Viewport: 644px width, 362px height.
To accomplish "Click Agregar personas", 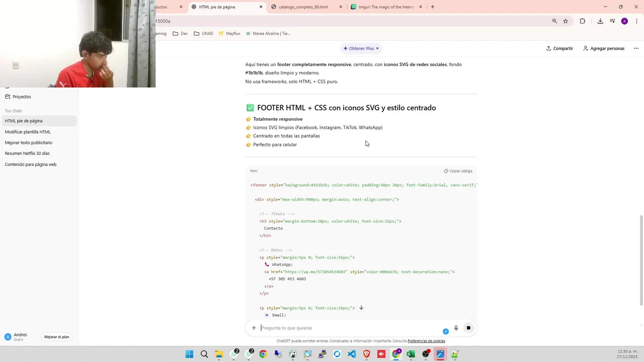I will pyautogui.click(x=604, y=48).
